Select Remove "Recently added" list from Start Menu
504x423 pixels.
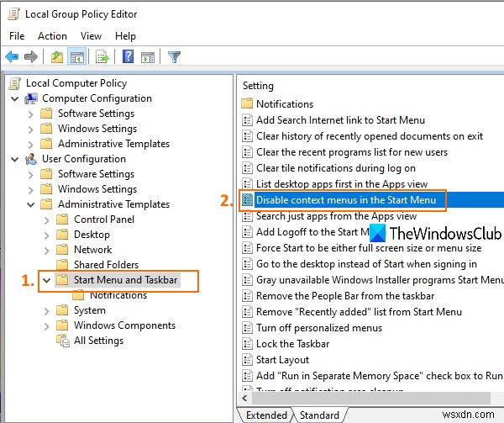359,312
